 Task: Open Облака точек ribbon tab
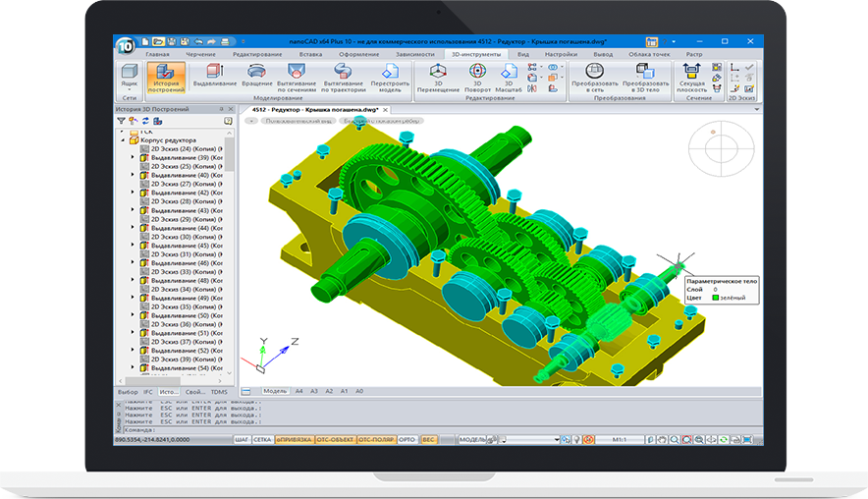[x=649, y=54]
